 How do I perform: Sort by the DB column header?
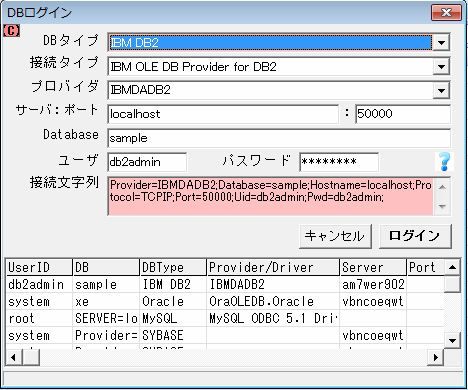tap(106, 267)
